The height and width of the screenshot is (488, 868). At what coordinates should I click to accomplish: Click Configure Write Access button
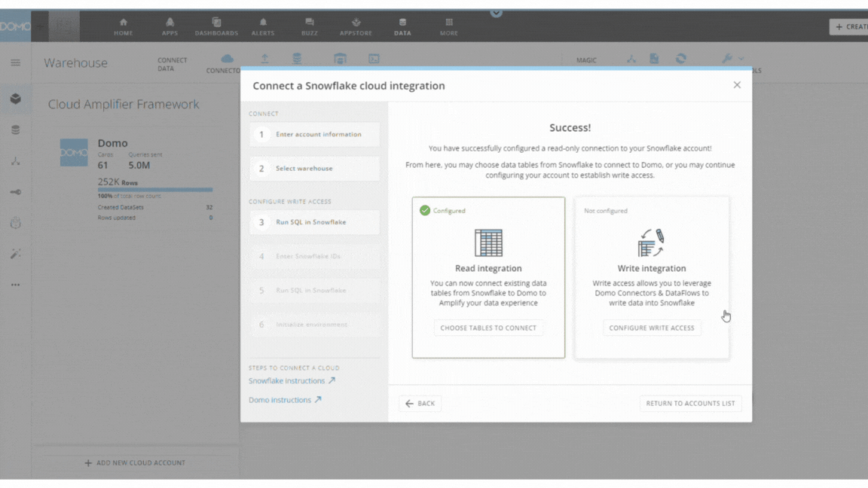coord(652,328)
